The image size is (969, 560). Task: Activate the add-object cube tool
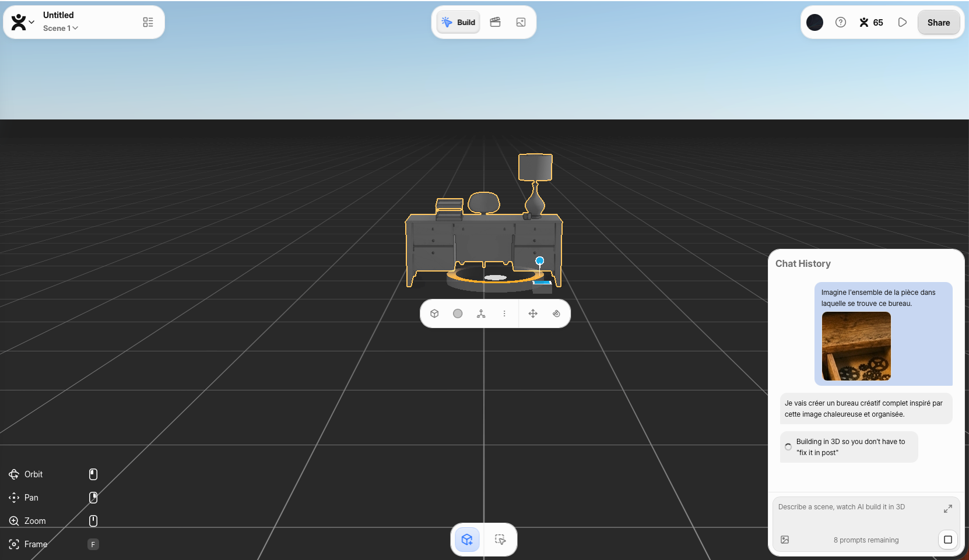[x=467, y=540]
